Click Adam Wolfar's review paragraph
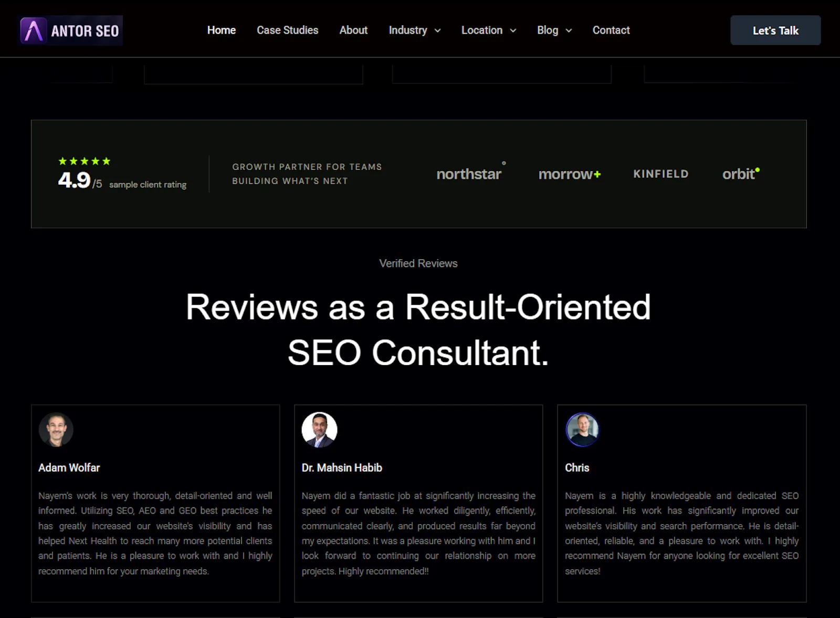 [155, 533]
